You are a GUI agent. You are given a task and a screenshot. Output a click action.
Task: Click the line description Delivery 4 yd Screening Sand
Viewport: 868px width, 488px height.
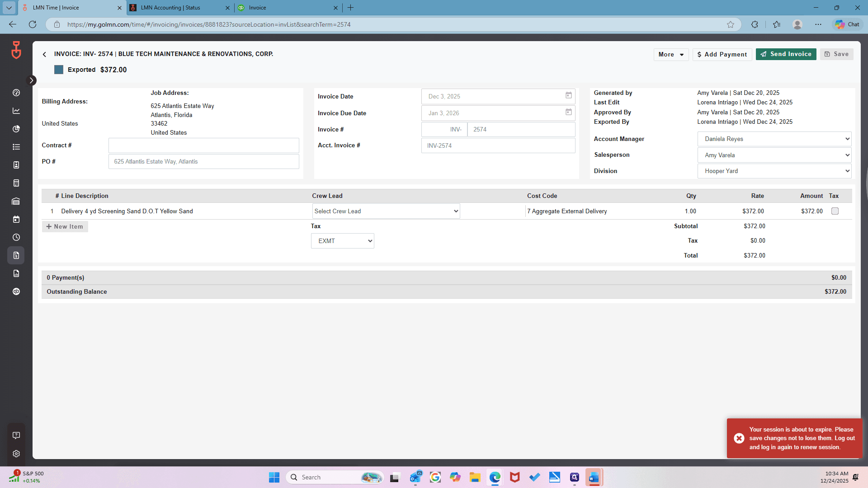[x=127, y=211]
